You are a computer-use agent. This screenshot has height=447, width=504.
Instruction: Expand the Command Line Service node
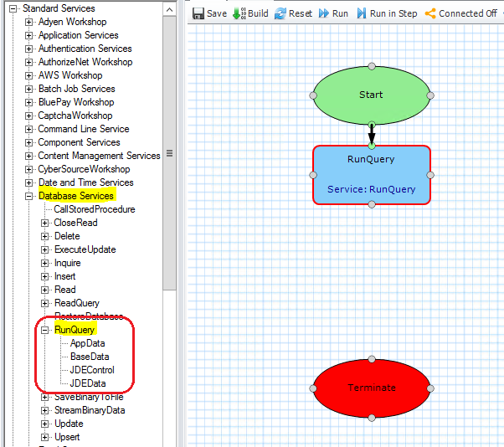[29, 129]
